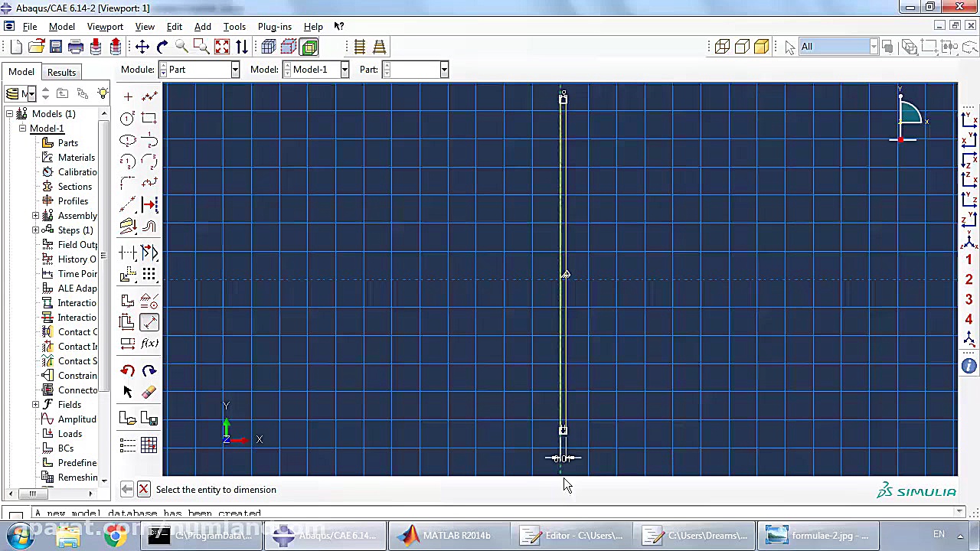Expand the Fields tree node
This screenshot has width=980, height=551.
[35, 405]
